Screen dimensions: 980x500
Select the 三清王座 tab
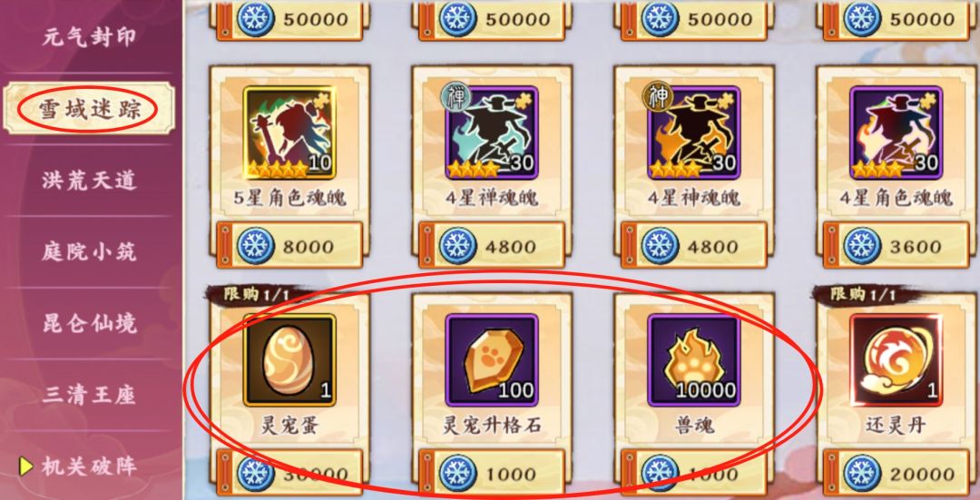[x=89, y=395]
